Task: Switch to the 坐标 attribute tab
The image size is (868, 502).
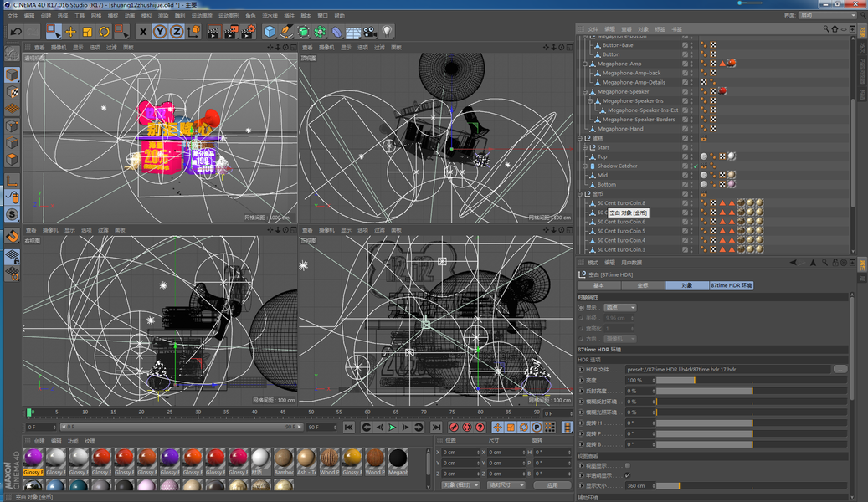Action: click(643, 285)
